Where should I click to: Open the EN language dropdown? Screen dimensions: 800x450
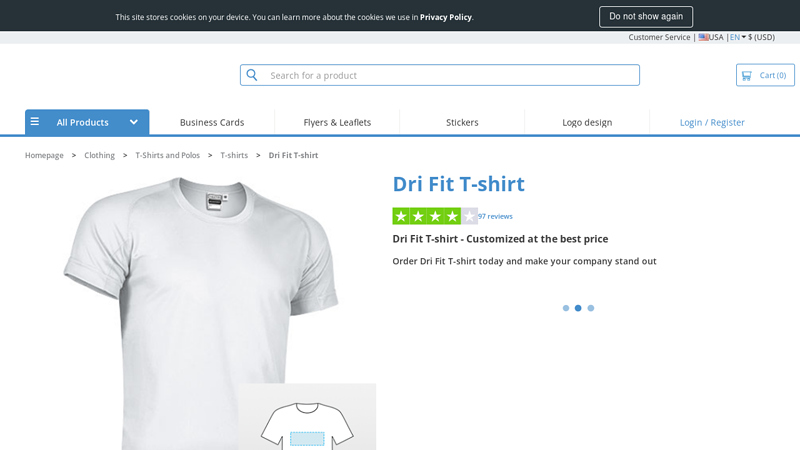(738, 37)
